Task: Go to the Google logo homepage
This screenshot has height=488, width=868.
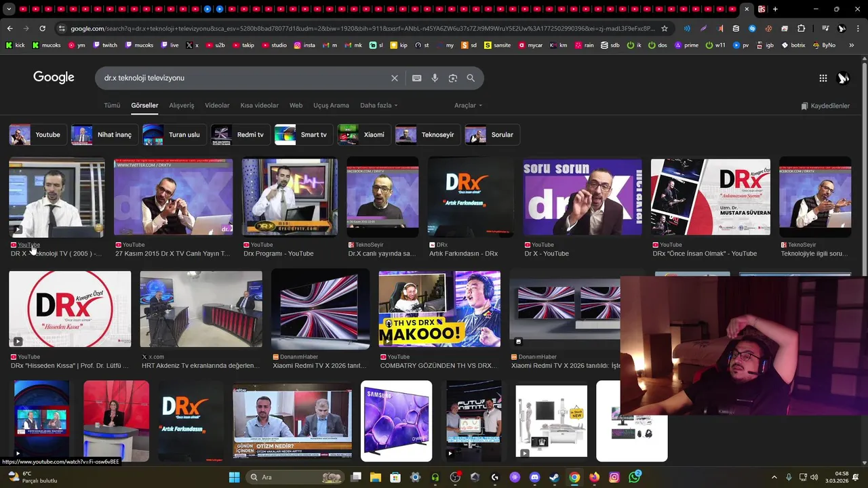Action: click(54, 77)
